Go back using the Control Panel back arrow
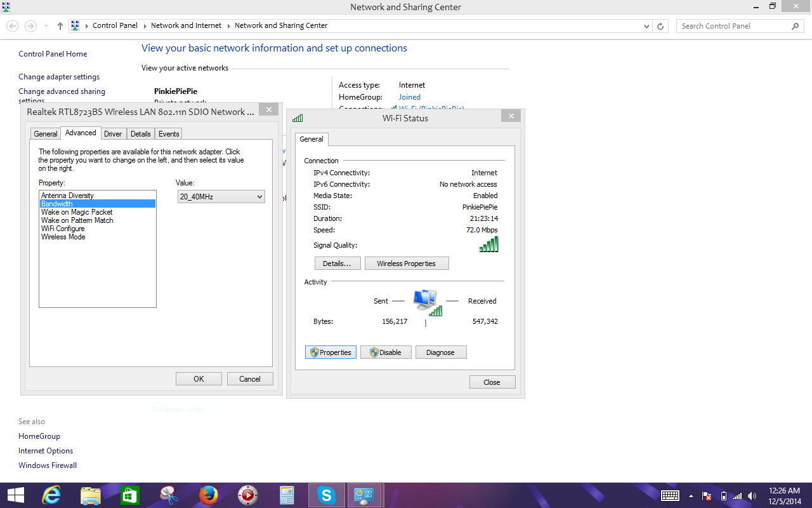Image resolution: width=812 pixels, height=508 pixels. pyautogui.click(x=12, y=26)
